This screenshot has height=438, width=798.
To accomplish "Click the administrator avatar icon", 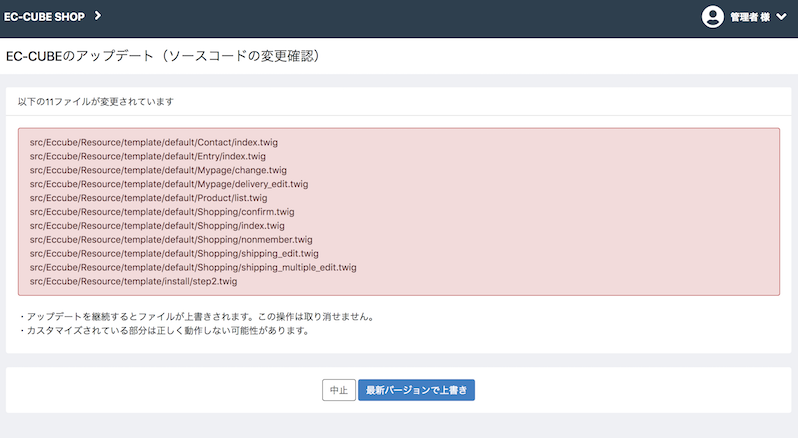I will (712, 17).
